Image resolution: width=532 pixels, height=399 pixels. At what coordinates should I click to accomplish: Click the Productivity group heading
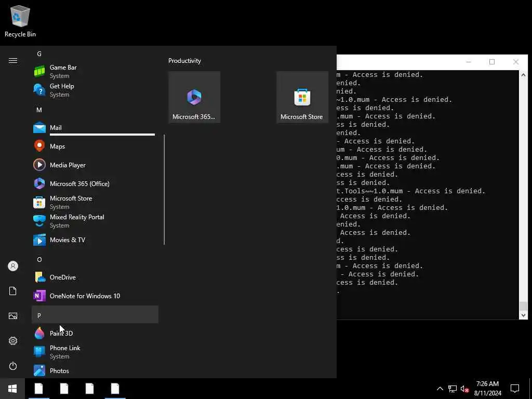pyautogui.click(x=184, y=61)
